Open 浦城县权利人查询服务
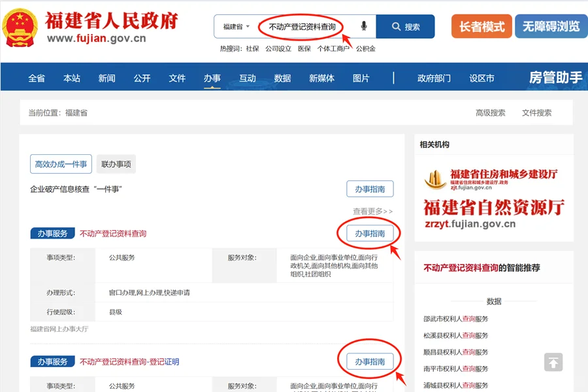This screenshot has width=588, height=392. [455, 385]
